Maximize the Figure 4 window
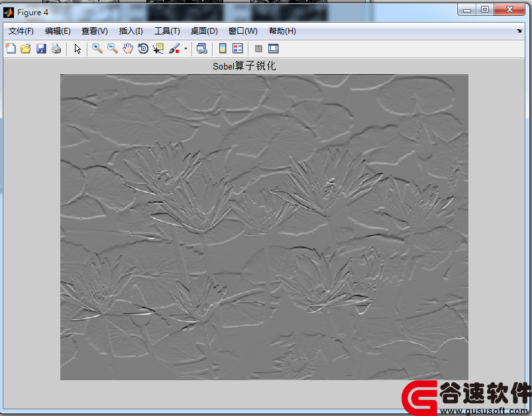The width and height of the screenshot is (532, 416). (485, 10)
